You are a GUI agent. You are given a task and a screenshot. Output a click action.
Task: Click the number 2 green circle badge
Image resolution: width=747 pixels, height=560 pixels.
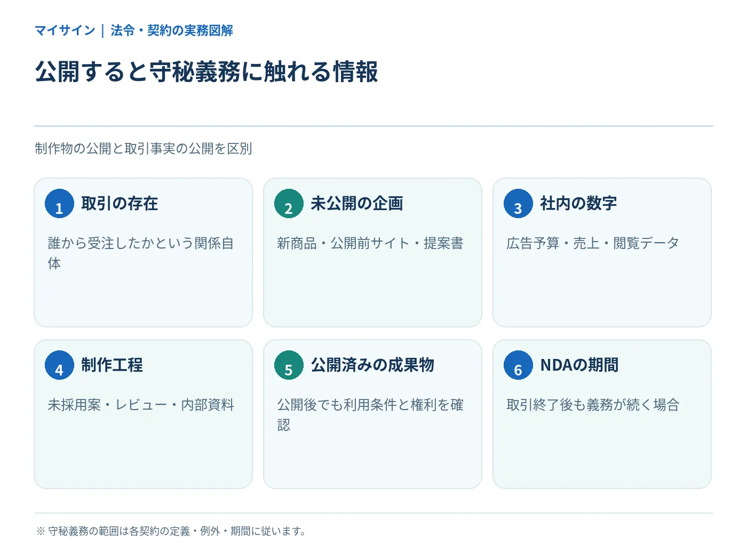coord(289,203)
